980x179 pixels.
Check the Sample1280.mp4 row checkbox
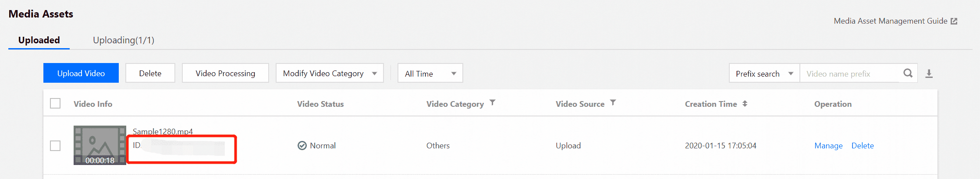click(55, 146)
